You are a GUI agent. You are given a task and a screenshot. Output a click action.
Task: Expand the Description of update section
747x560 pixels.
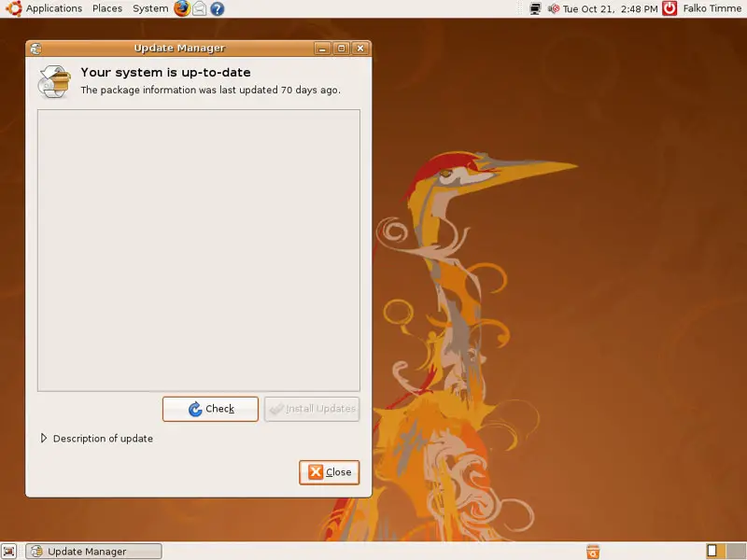pyautogui.click(x=97, y=439)
